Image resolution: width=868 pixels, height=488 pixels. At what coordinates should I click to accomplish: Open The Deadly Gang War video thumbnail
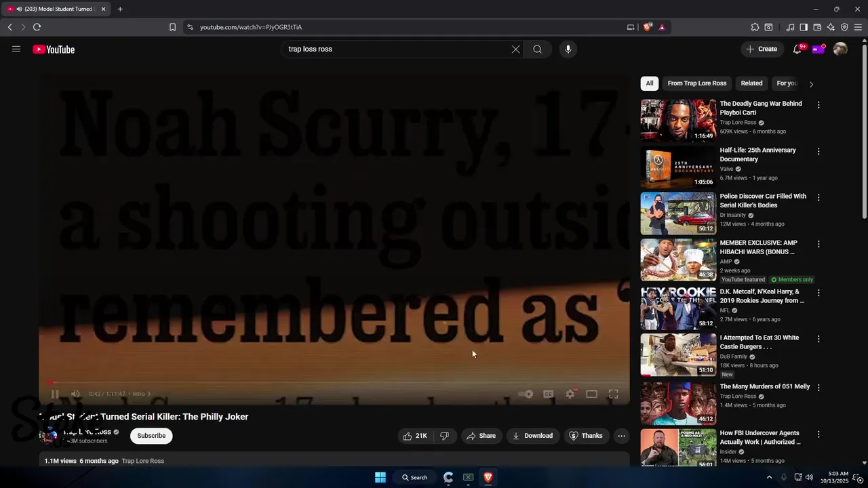[x=678, y=121]
